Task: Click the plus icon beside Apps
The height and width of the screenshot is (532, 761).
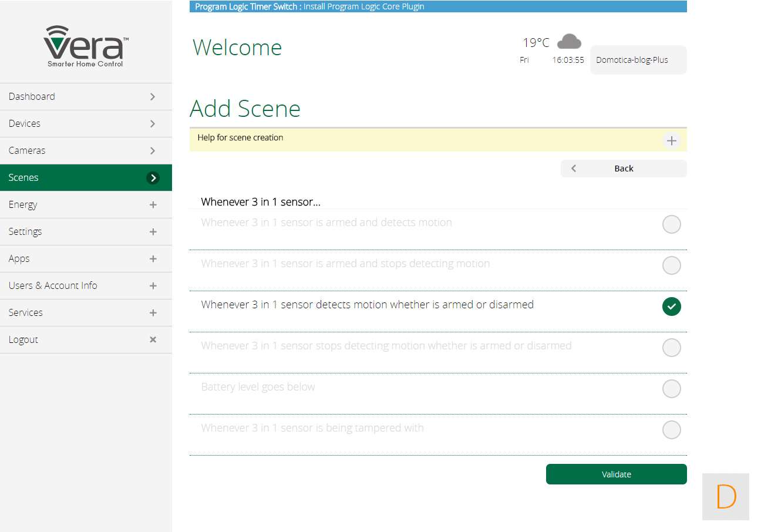Action: coord(153,259)
